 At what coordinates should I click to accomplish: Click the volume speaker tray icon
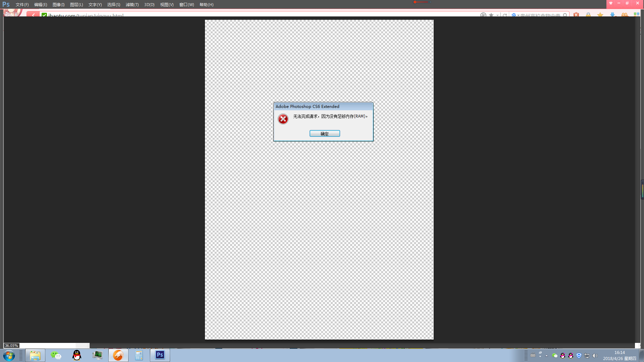[x=595, y=356]
